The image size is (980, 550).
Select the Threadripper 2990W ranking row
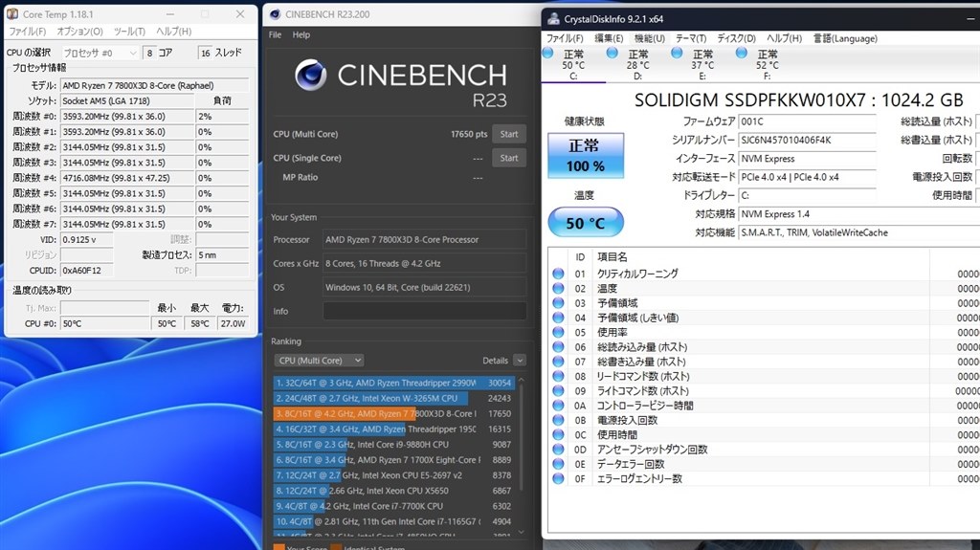(x=393, y=383)
